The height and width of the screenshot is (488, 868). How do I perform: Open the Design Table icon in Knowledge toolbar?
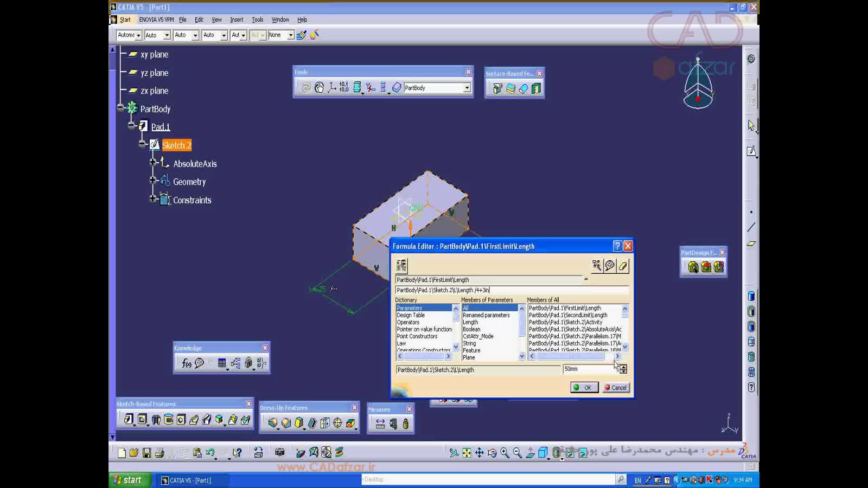[x=222, y=363]
